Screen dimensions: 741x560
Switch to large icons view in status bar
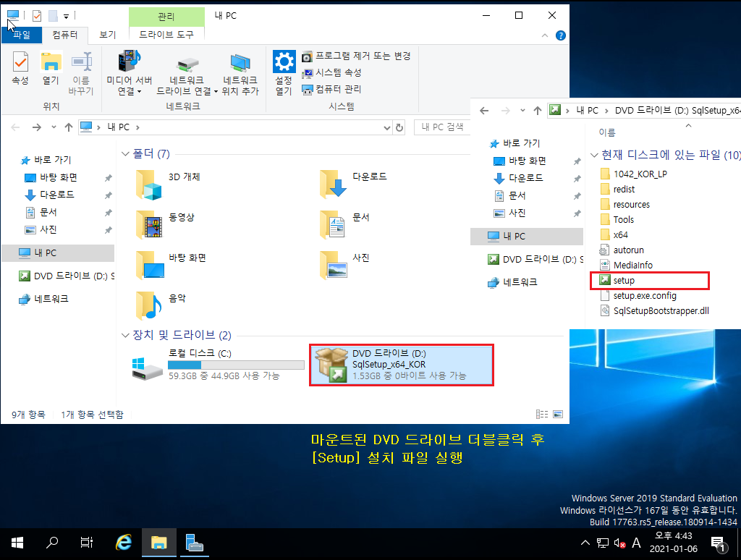558,415
